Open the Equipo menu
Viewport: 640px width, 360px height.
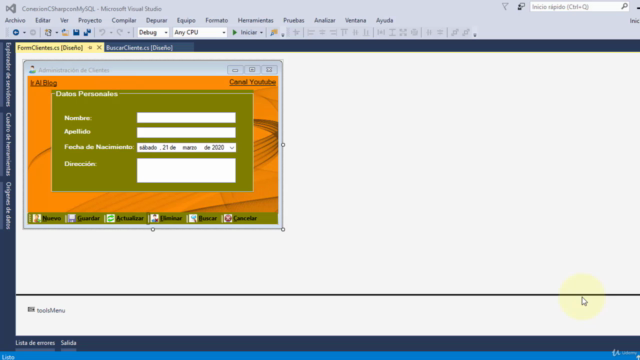point(186,20)
